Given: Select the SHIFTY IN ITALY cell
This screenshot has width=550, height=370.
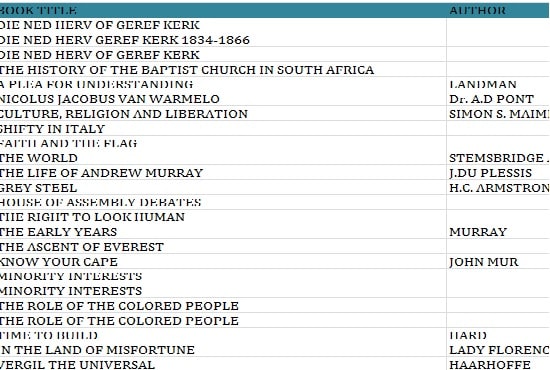Looking at the screenshot, I should click(223, 128).
